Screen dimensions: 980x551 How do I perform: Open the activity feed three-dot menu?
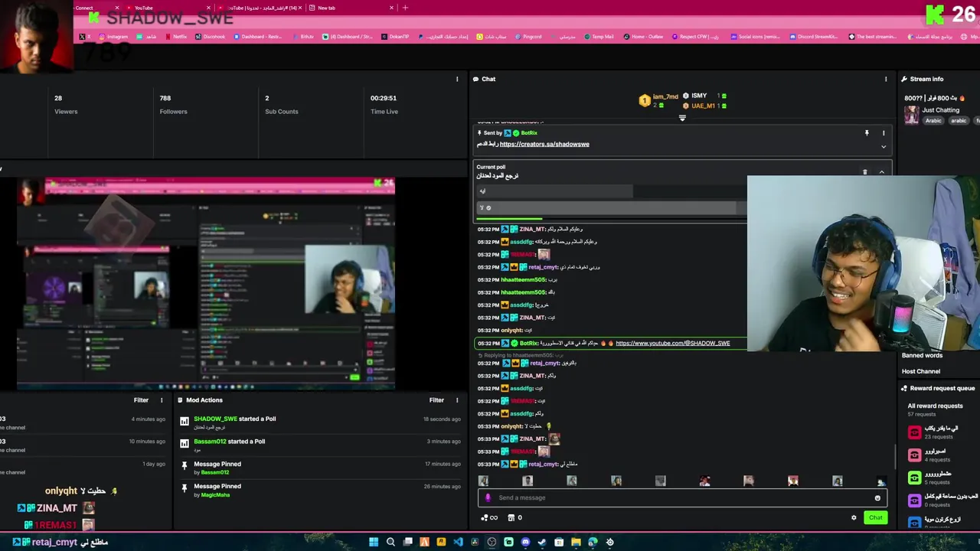161,399
